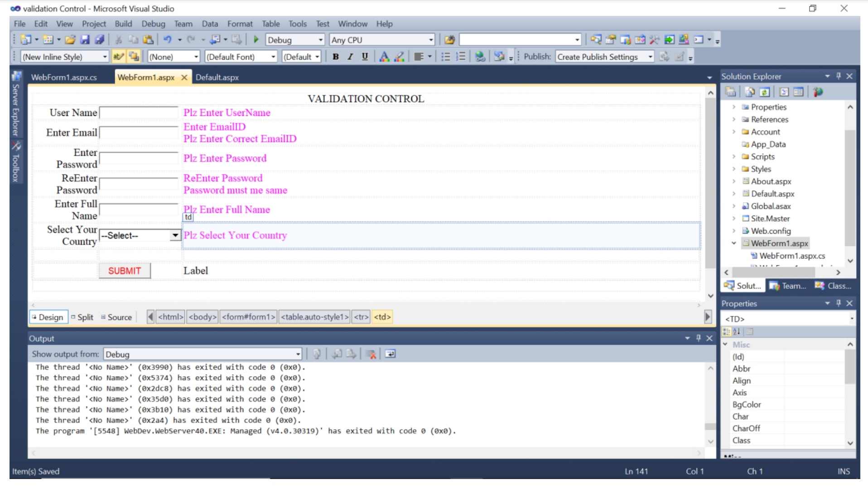Switch Properties panel to Categorized view
The width and height of the screenshot is (868, 489).
[x=727, y=331]
